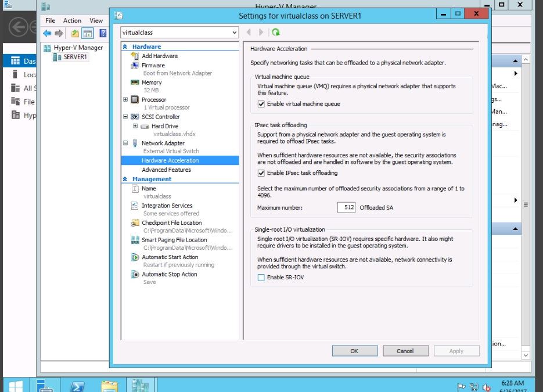Collapse the Hardware section
The height and width of the screenshot is (392, 543).
(x=125, y=46)
